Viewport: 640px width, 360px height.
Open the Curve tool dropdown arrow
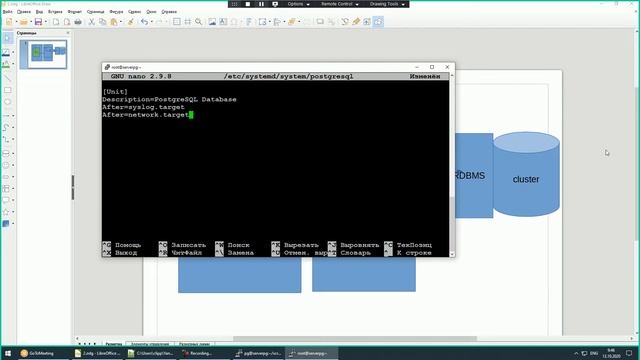[13, 128]
